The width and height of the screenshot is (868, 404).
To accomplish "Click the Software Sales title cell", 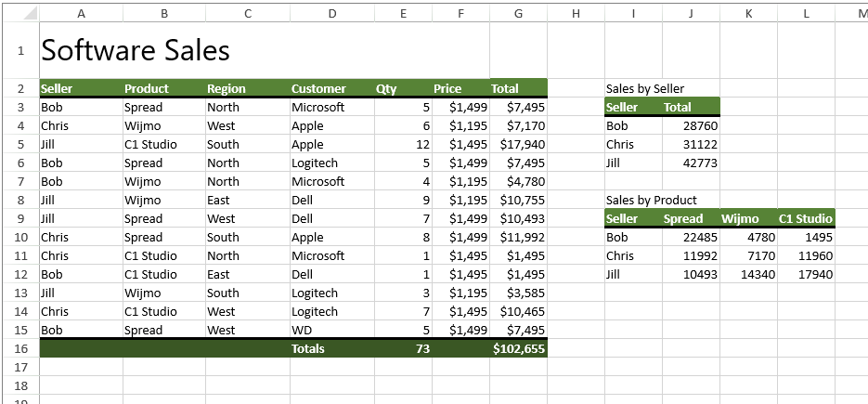I will [136, 51].
